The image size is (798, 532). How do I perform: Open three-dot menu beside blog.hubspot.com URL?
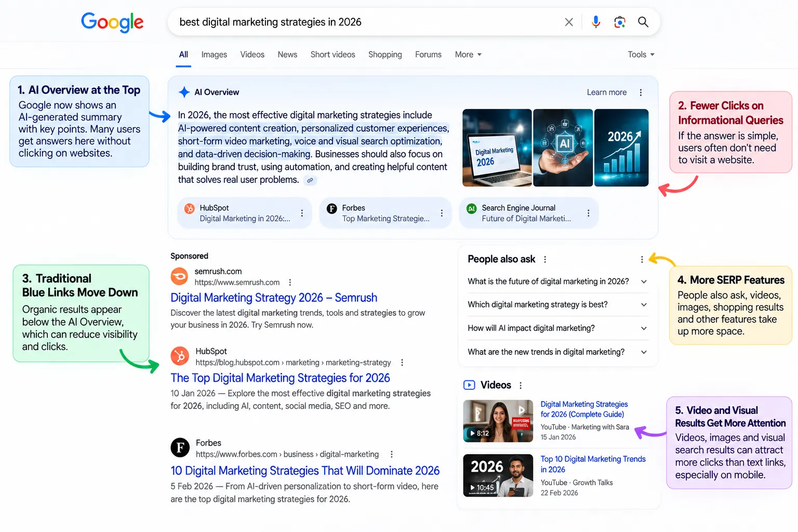[x=402, y=363]
